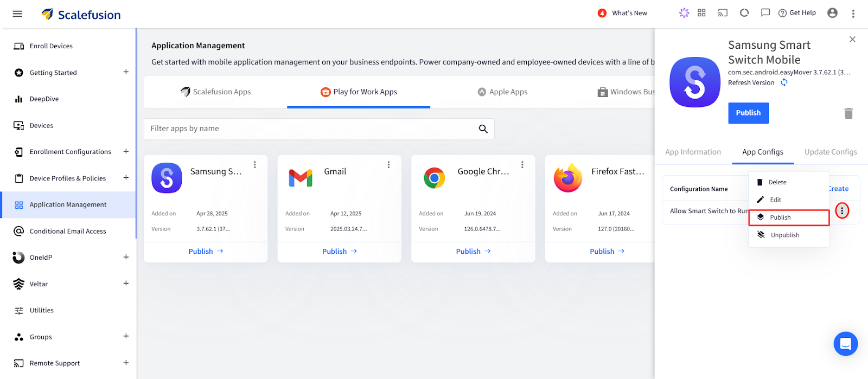Open Google Chrome card three-dot menu

click(522, 165)
